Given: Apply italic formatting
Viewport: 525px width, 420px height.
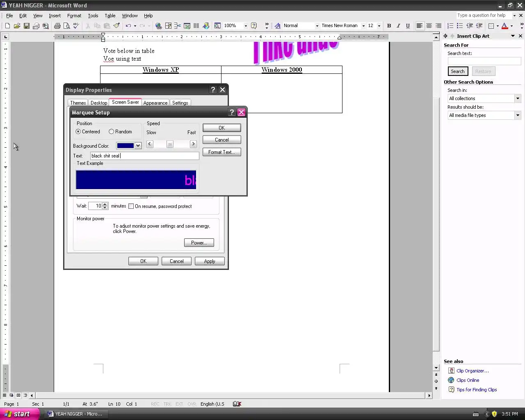Looking at the screenshot, I should tap(398, 25).
